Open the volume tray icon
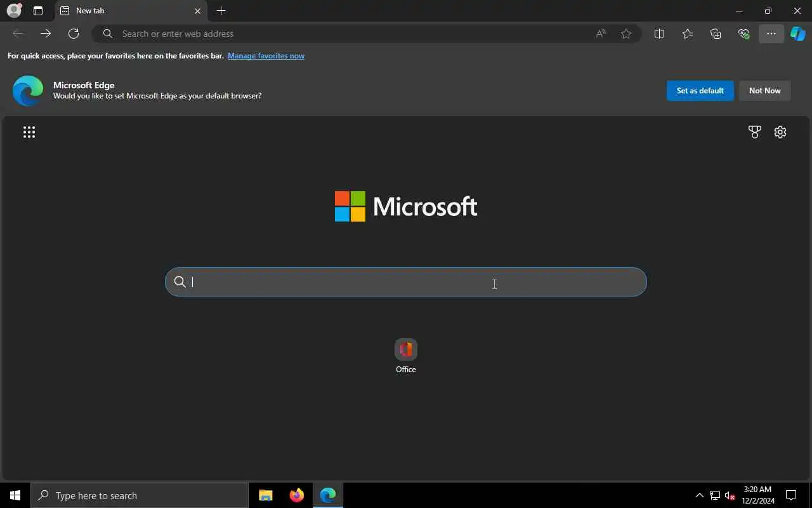 [730, 495]
